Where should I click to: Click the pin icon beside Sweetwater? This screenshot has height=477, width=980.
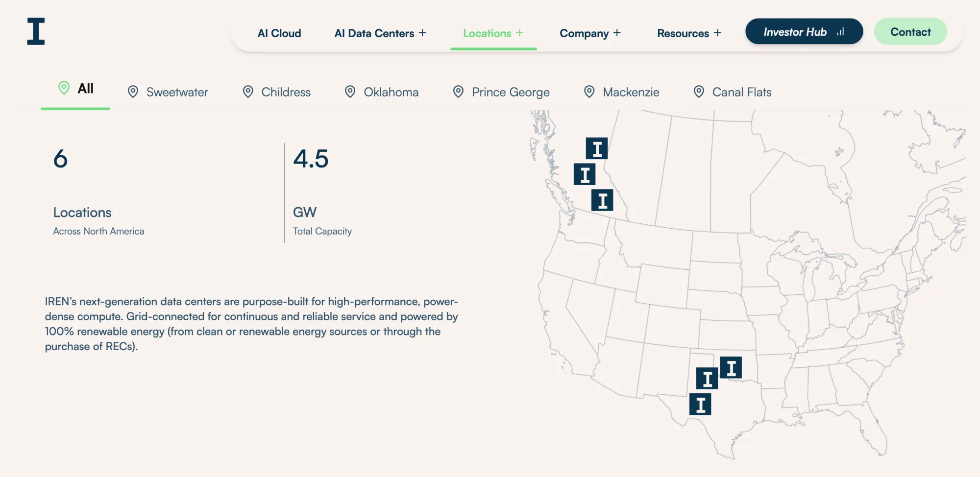tap(133, 92)
